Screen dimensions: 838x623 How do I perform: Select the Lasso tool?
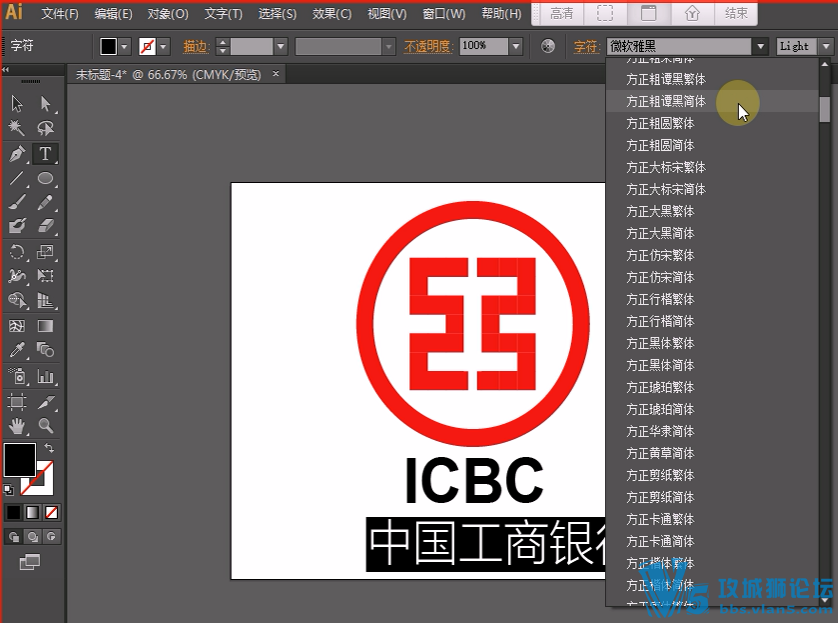tap(45, 128)
